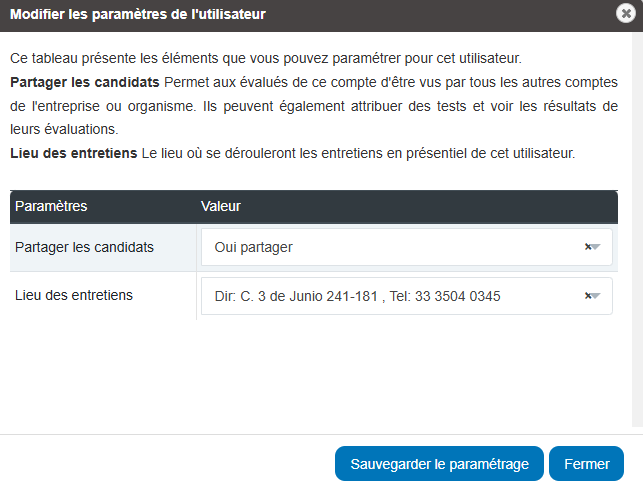The width and height of the screenshot is (643, 484).
Task: Expand the Partager les candidats dropdown arrow
Action: coord(595,247)
